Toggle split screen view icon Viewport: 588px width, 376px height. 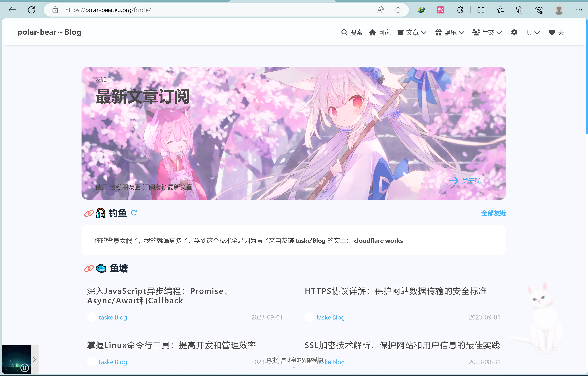tap(481, 10)
